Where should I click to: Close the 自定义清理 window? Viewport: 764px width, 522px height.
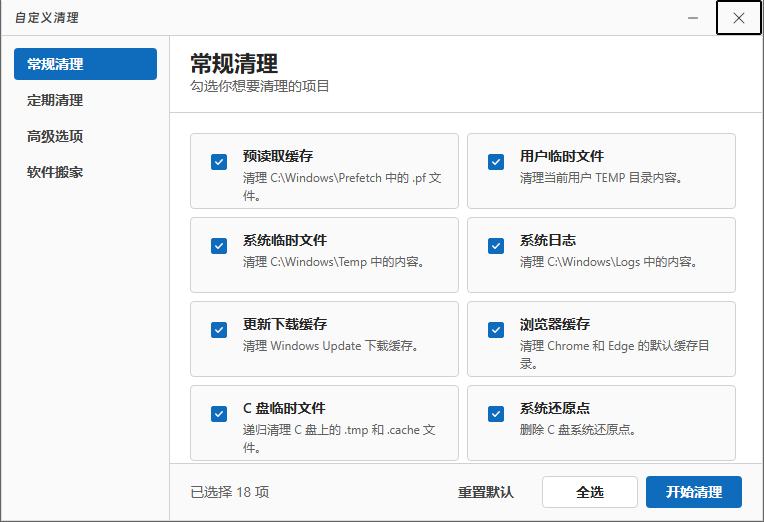pyautogui.click(x=739, y=18)
